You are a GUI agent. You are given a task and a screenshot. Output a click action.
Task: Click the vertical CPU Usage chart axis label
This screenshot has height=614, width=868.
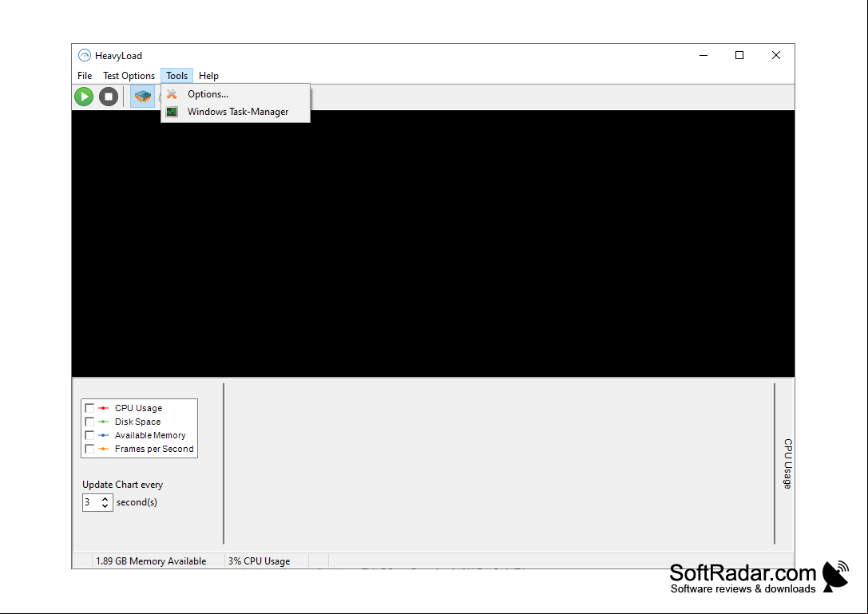point(787,464)
